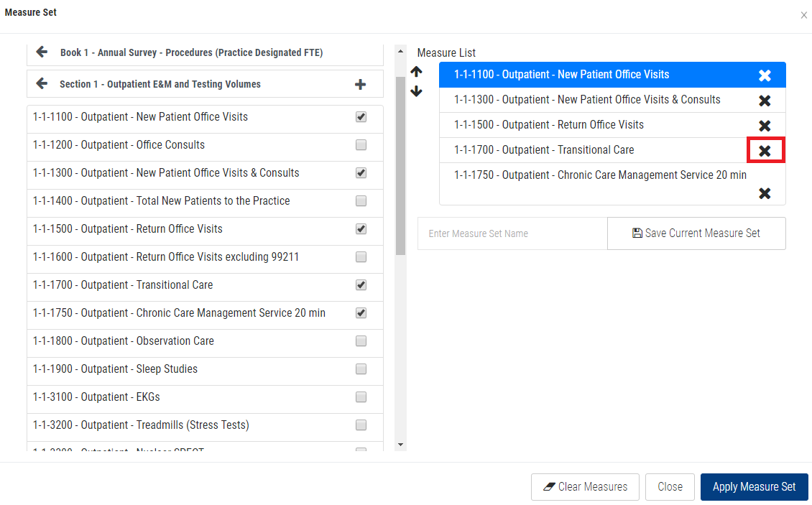Tick Total New Patients to the Practice
The image size is (812, 505).
pyautogui.click(x=361, y=201)
